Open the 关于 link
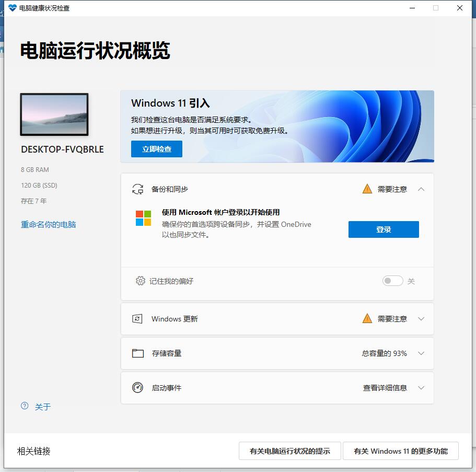The height and width of the screenshot is (472, 476). click(42, 407)
